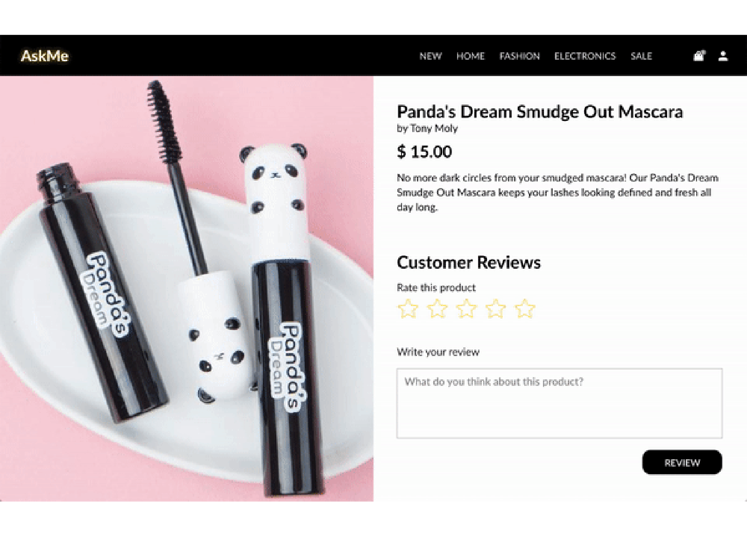Select the third rating star
The image size is (747, 560).
coord(466,309)
